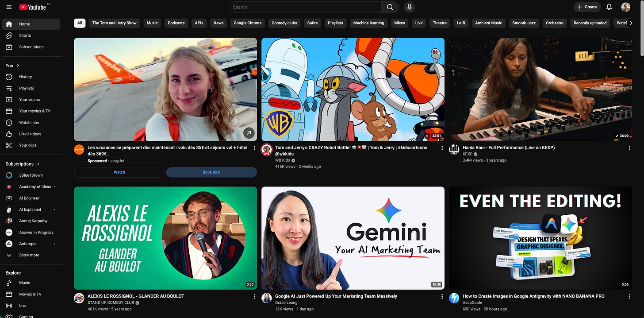Open the YouTube home logo
This screenshot has width=644, height=318.
(31, 7)
